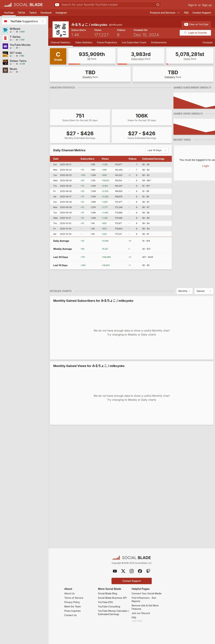Click the footer X social icon
215x644 pixels.
(123, 571)
